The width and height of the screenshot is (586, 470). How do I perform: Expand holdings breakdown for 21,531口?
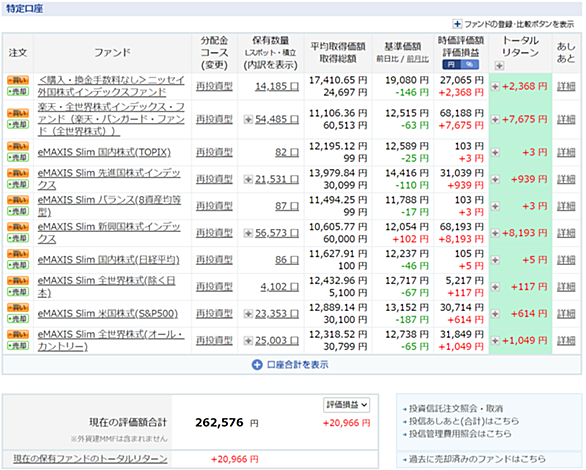(x=248, y=179)
